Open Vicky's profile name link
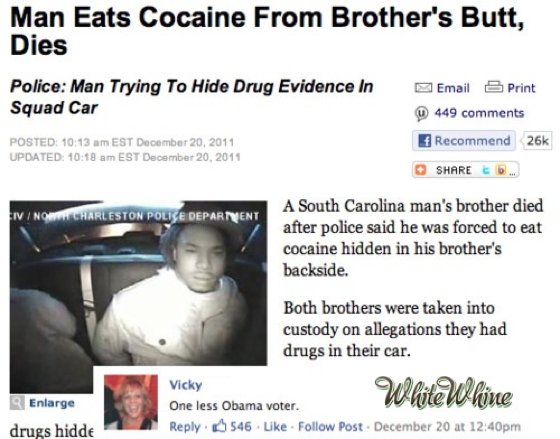 [186, 385]
